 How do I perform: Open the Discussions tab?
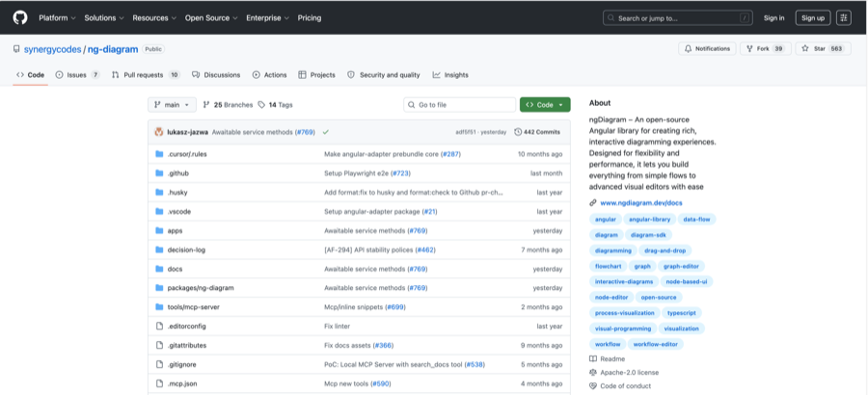pyautogui.click(x=216, y=75)
